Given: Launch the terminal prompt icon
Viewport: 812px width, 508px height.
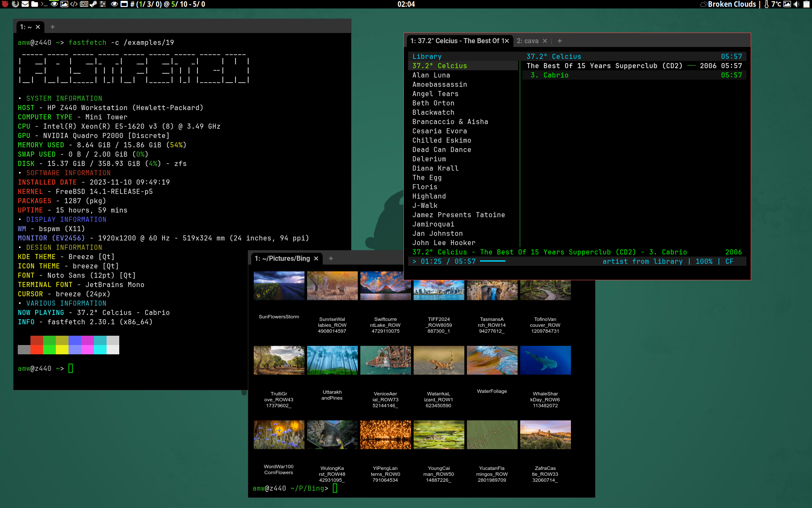Looking at the screenshot, I should pyautogui.click(x=44, y=4).
